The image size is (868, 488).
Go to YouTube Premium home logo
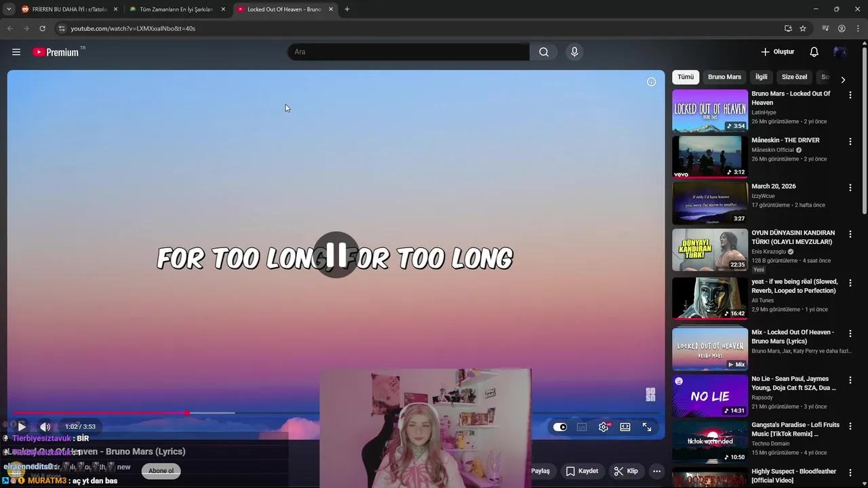click(x=56, y=52)
